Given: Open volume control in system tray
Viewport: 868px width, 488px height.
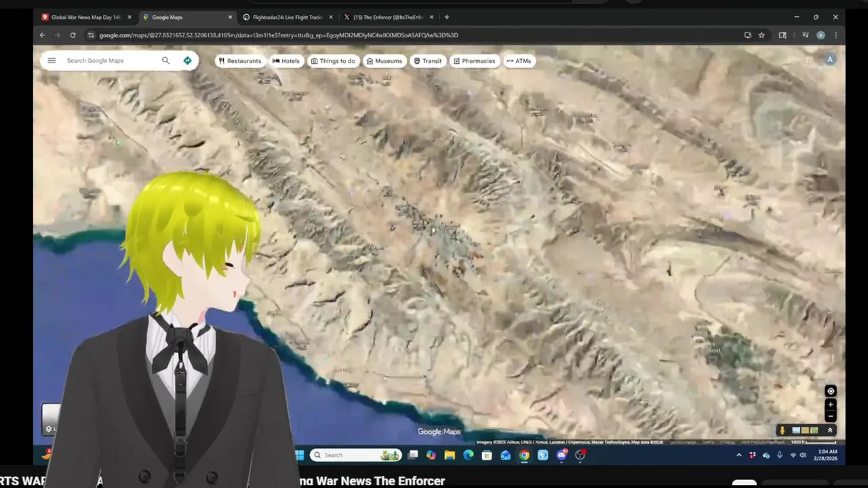Looking at the screenshot, I should click(803, 455).
